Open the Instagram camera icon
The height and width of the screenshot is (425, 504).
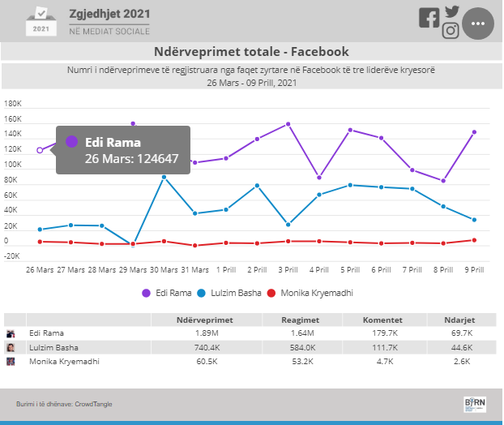pos(451,31)
